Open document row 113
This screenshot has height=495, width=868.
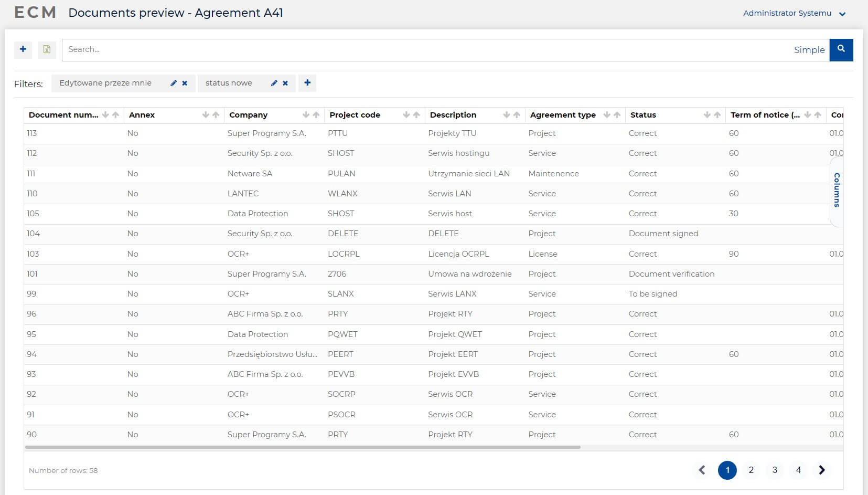tap(433, 133)
